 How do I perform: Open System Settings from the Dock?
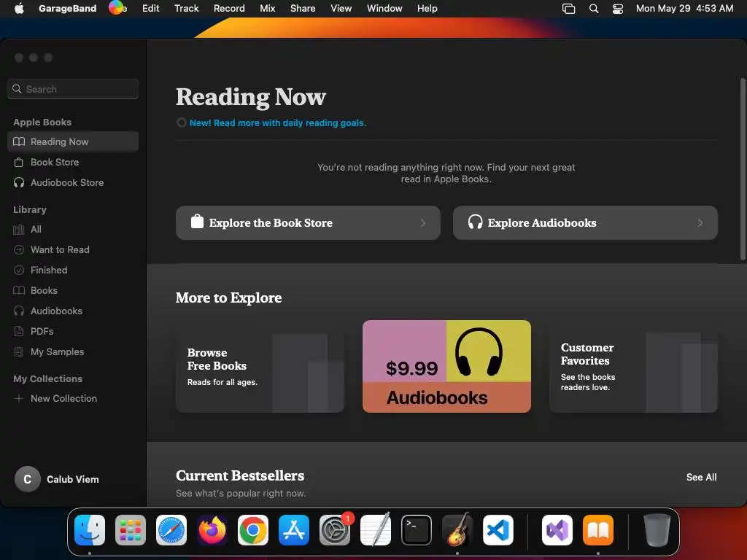click(x=335, y=530)
